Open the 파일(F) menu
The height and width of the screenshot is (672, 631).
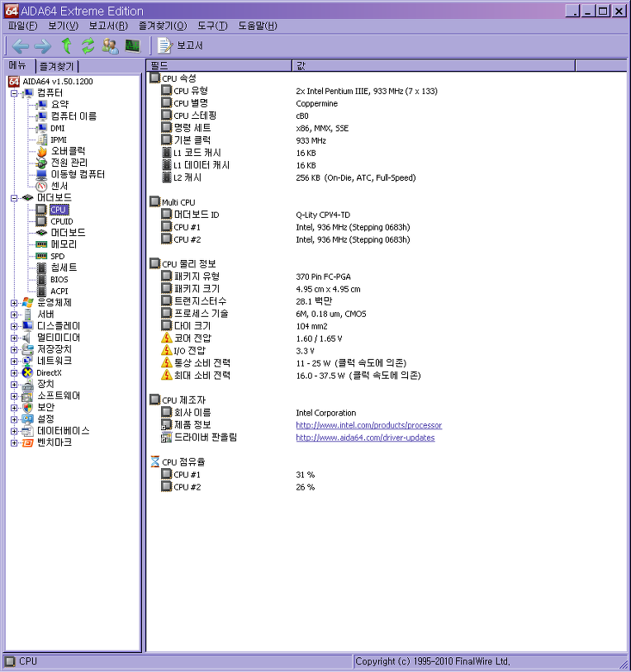click(23, 26)
